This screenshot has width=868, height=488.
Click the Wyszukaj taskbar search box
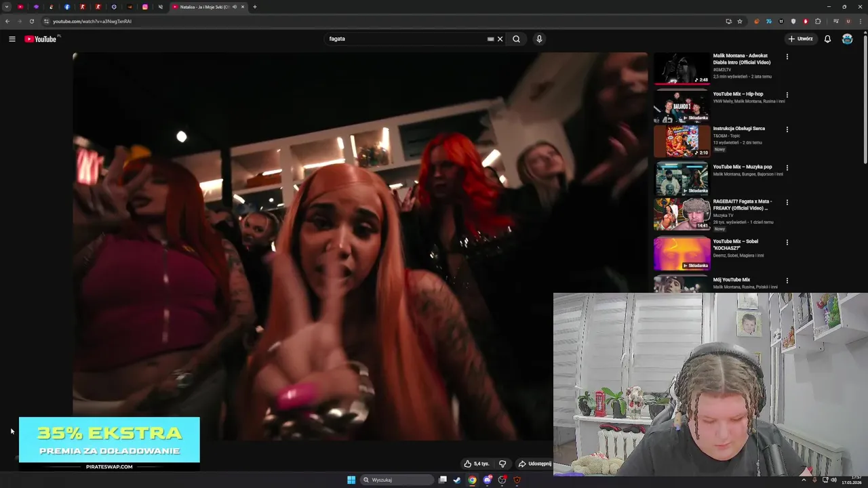pyautogui.click(x=397, y=480)
